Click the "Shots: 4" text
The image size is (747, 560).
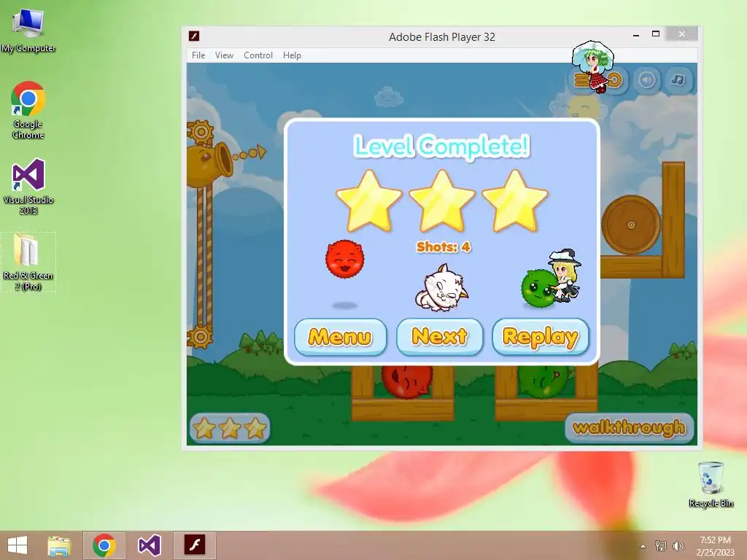click(443, 246)
